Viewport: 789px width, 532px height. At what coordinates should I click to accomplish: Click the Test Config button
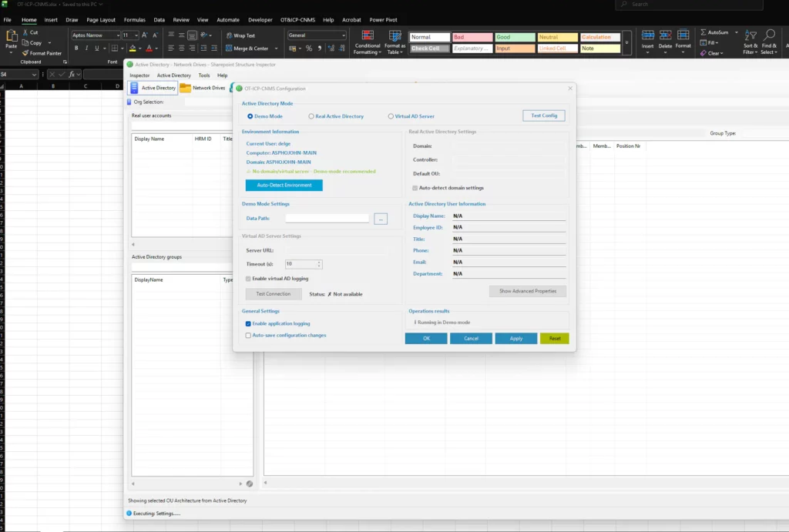point(544,115)
